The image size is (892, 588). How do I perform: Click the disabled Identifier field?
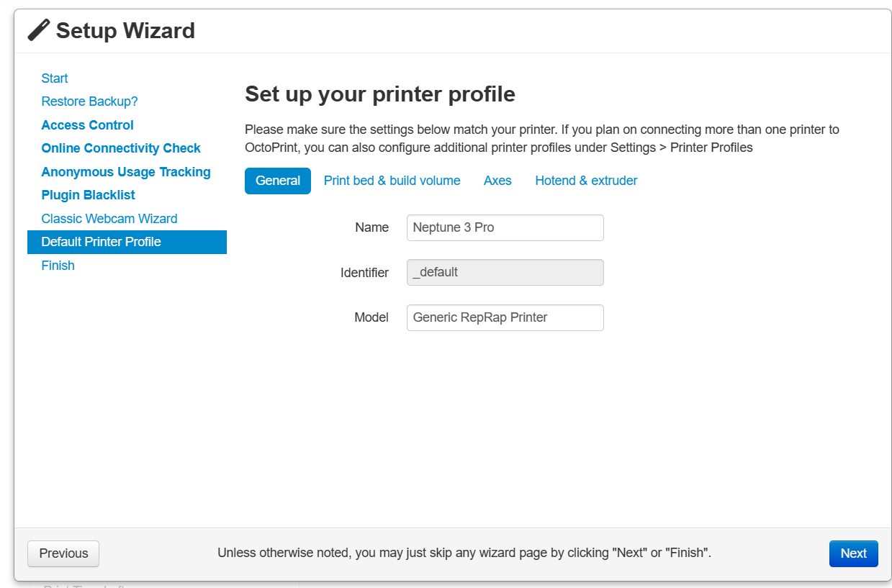(505, 272)
